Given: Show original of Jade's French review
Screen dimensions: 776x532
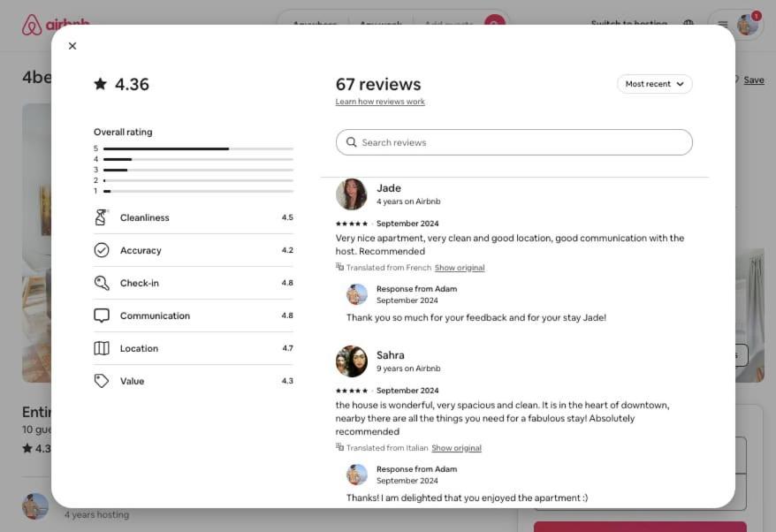Looking at the screenshot, I should pyautogui.click(x=460, y=268).
